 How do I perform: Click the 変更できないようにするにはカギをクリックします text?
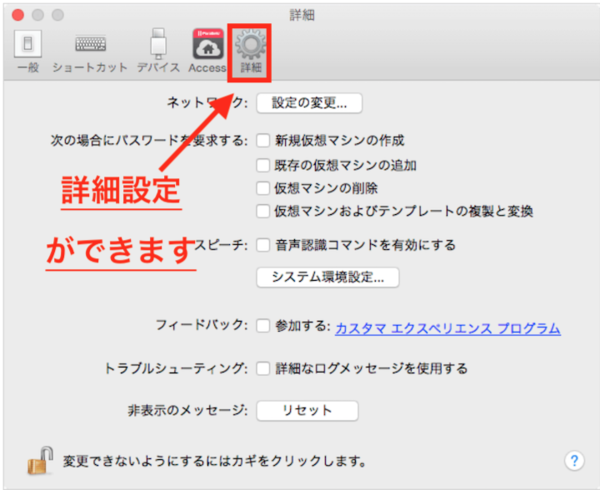[x=214, y=461]
